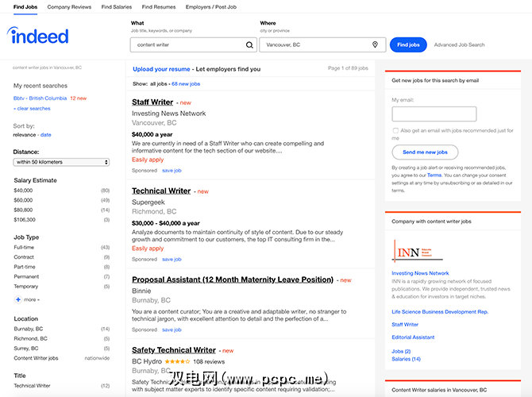This screenshot has width=532, height=397.
Task: Open the Company Reviews tab
Action: click(69, 7)
